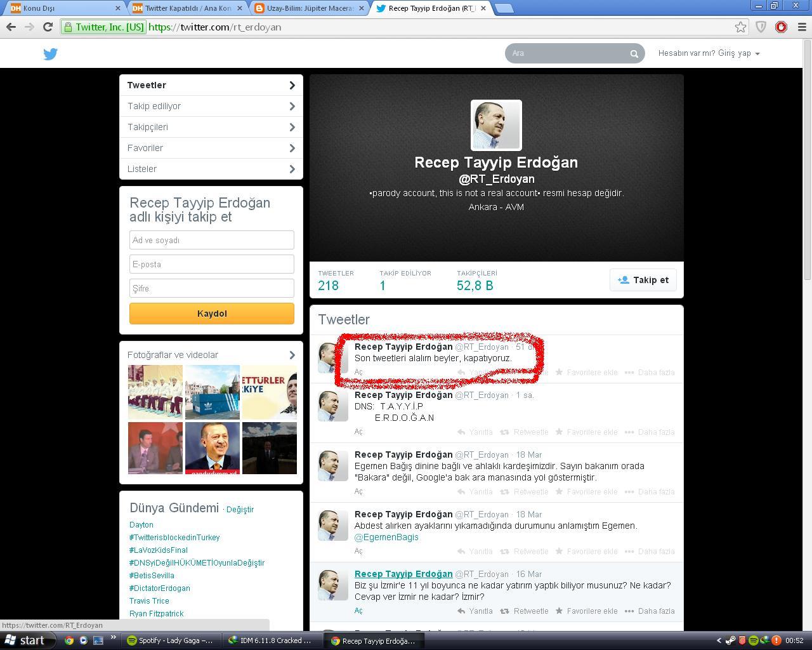Viewport: 812px width, 650px height.
Task: Close the Uzay-Bilim Jüpiter tab
Action: (x=361, y=8)
